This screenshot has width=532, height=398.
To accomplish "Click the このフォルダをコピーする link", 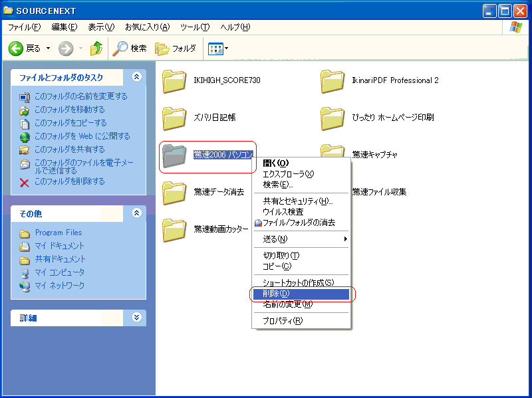I will point(70,123).
